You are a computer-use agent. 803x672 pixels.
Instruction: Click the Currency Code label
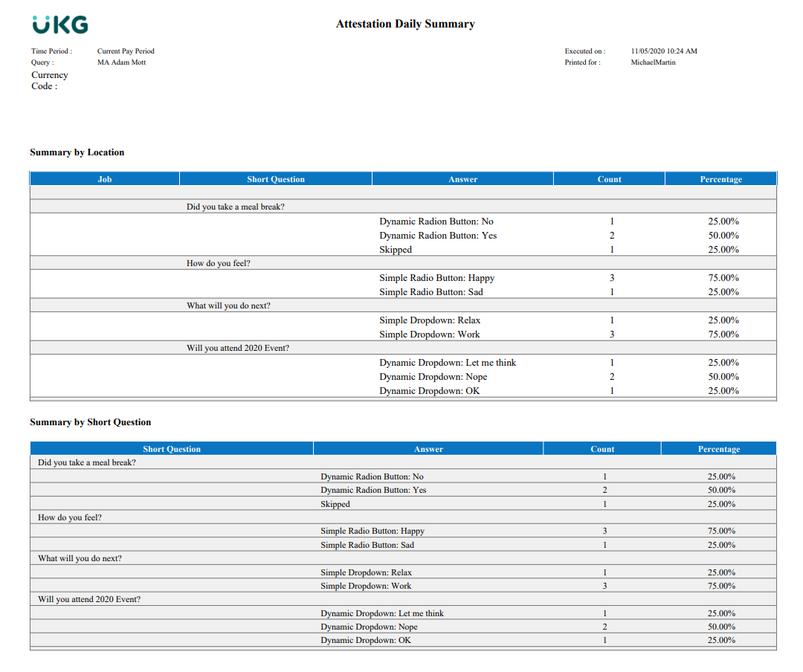50,80
